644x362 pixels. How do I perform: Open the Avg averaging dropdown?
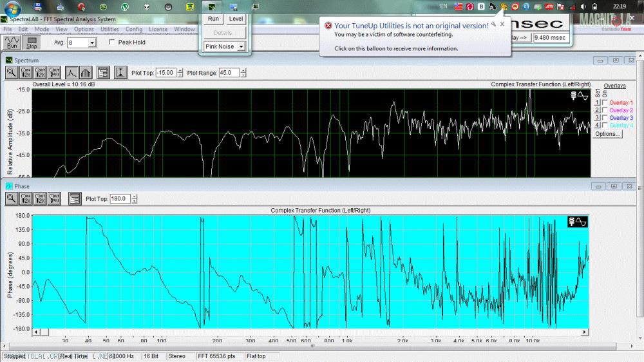click(92, 43)
